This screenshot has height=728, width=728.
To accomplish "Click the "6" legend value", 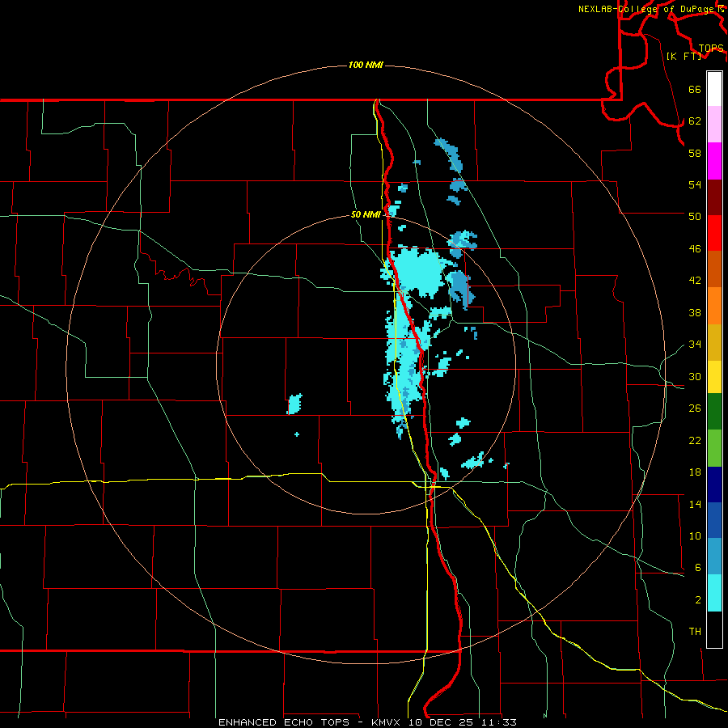I will [x=697, y=568].
